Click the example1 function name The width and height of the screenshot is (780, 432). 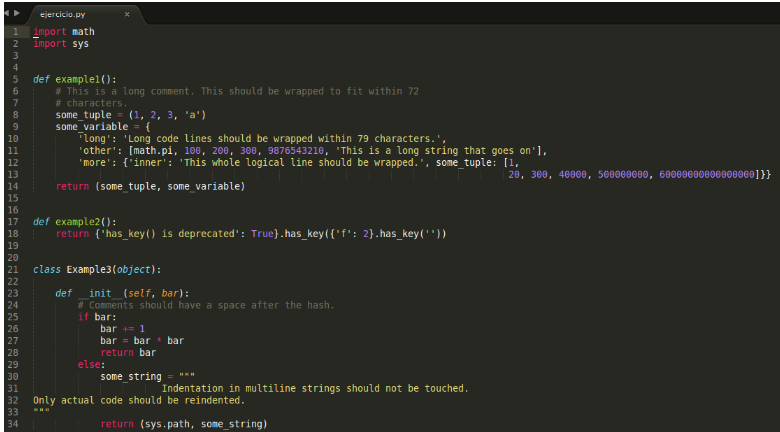tap(78, 79)
